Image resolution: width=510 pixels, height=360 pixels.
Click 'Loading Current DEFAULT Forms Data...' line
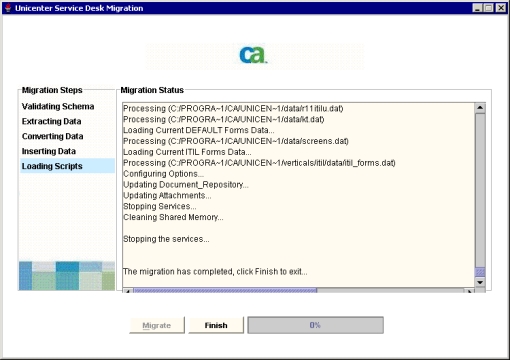coord(199,130)
